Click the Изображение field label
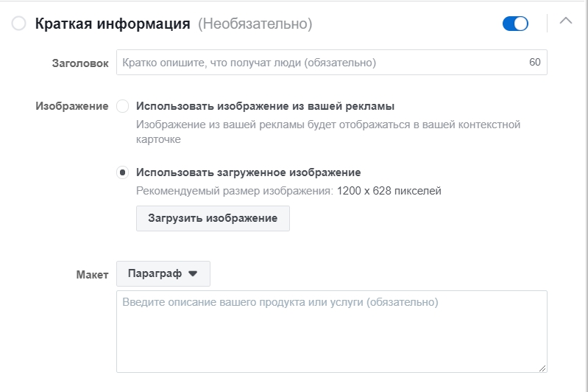Image resolution: width=588 pixels, height=392 pixels. [x=71, y=106]
